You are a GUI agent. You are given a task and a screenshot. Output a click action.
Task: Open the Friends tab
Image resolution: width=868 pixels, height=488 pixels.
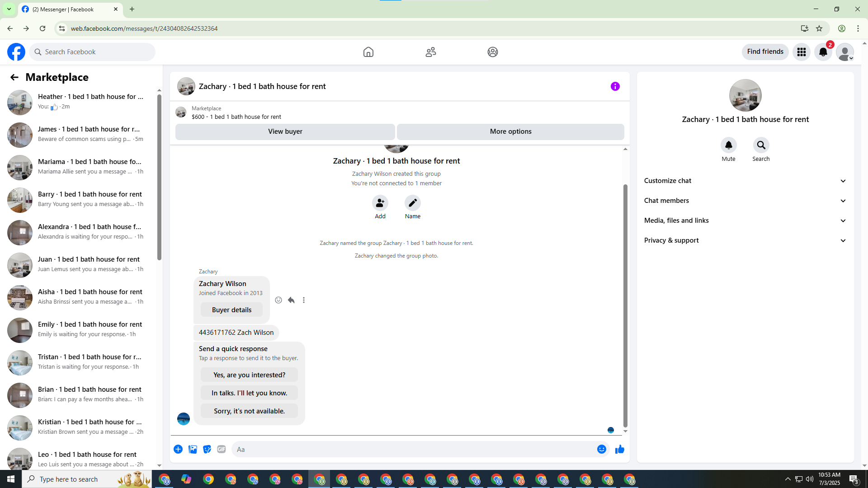[430, 52]
